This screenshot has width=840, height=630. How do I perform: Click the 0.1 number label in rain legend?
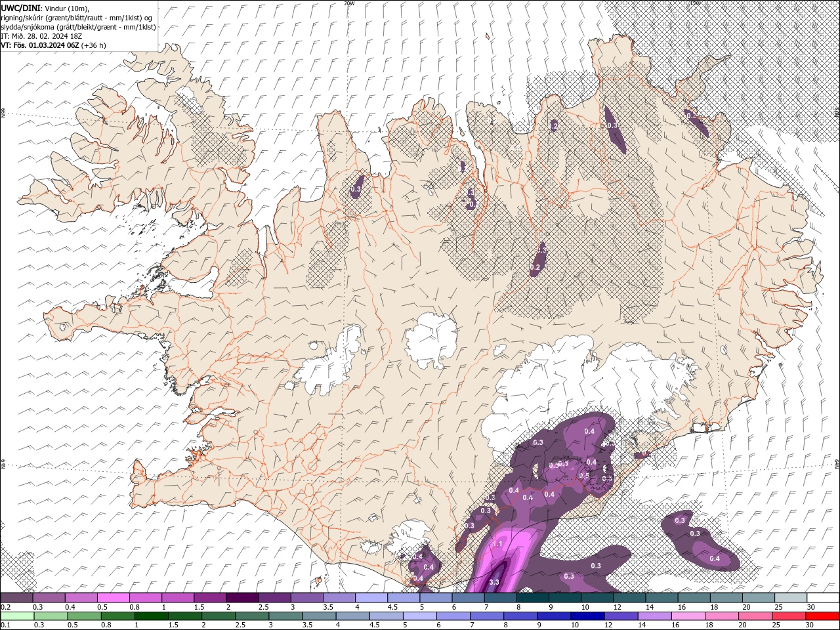6,625
